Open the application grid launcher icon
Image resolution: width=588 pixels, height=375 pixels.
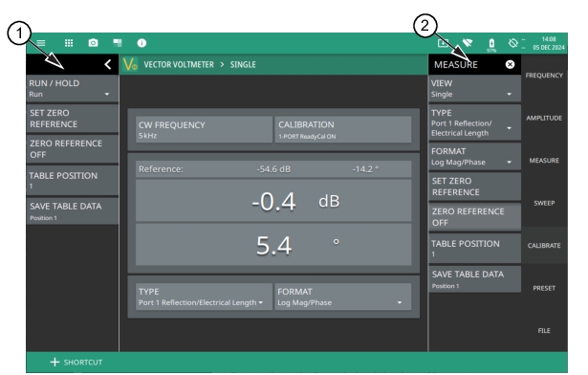pos(69,43)
